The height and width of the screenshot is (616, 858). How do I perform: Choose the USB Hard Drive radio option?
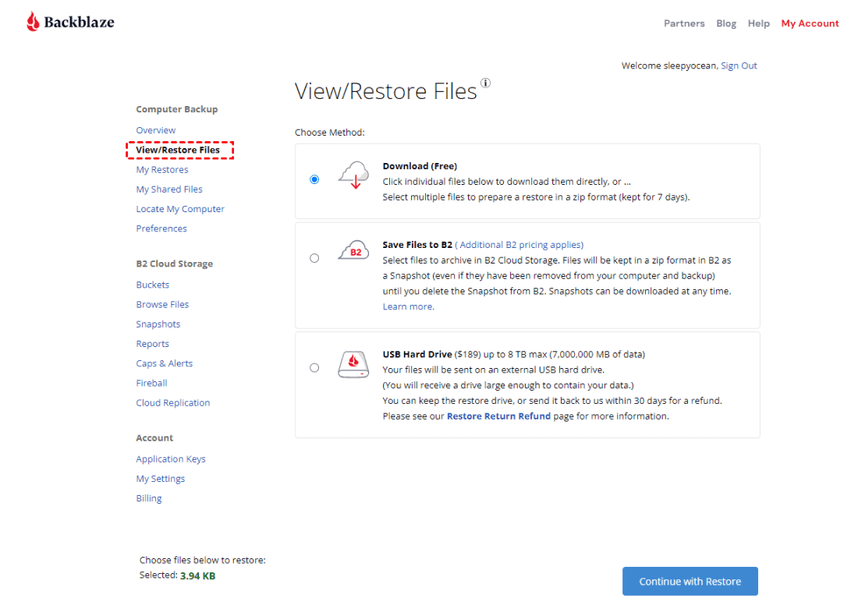(314, 368)
